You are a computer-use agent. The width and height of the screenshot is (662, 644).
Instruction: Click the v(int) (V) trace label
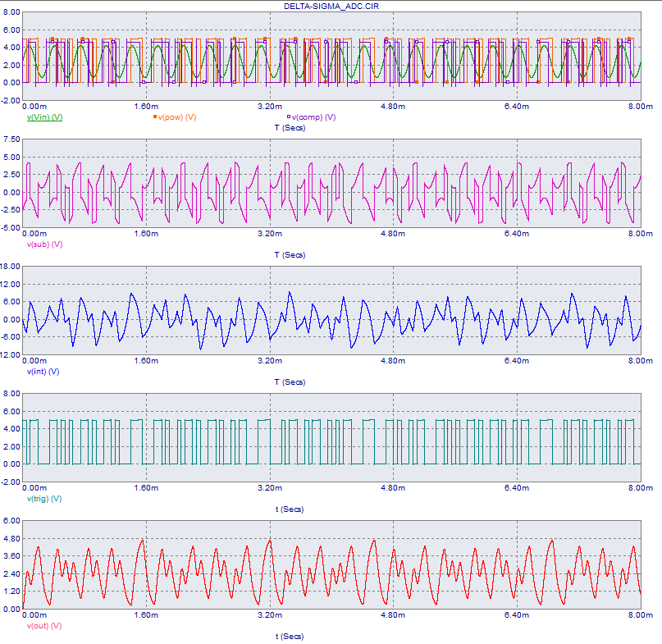(x=43, y=372)
